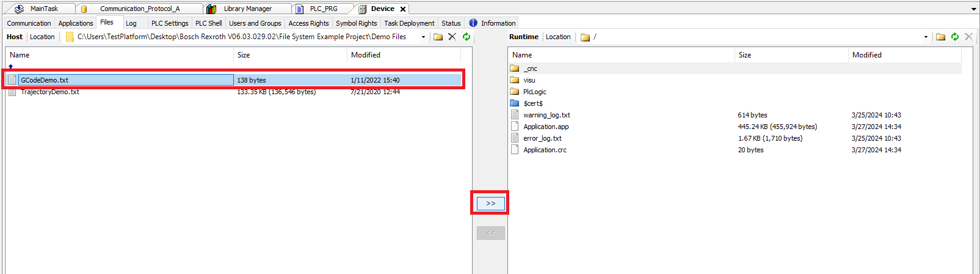
Task: Select the $cert$ blue folder
Action: pyautogui.click(x=532, y=103)
